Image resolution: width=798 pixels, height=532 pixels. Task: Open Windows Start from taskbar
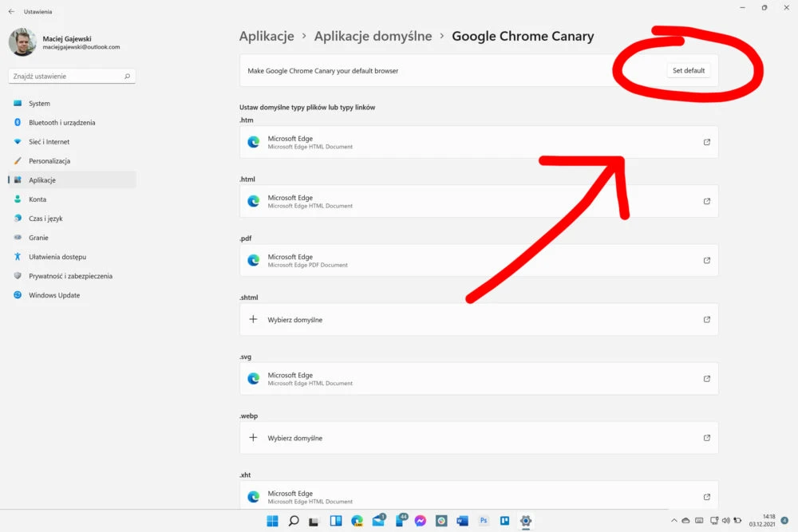(x=272, y=521)
